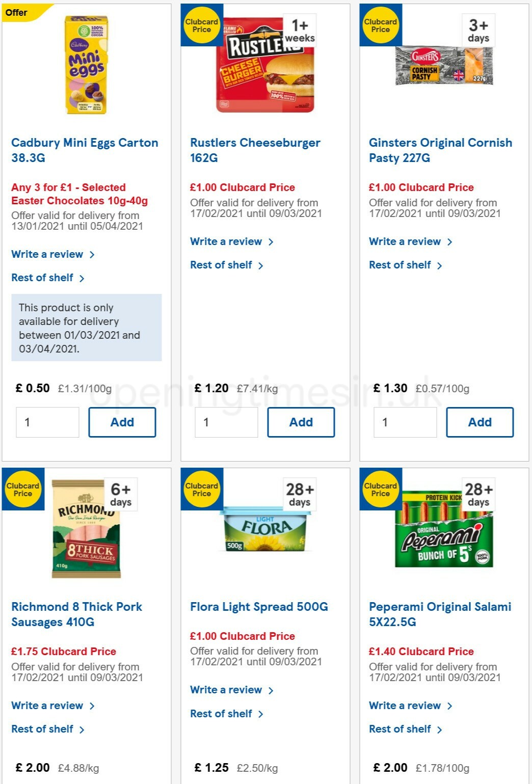Click the Clubcard Price badge on Peperami Salami

tap(380, 490)
